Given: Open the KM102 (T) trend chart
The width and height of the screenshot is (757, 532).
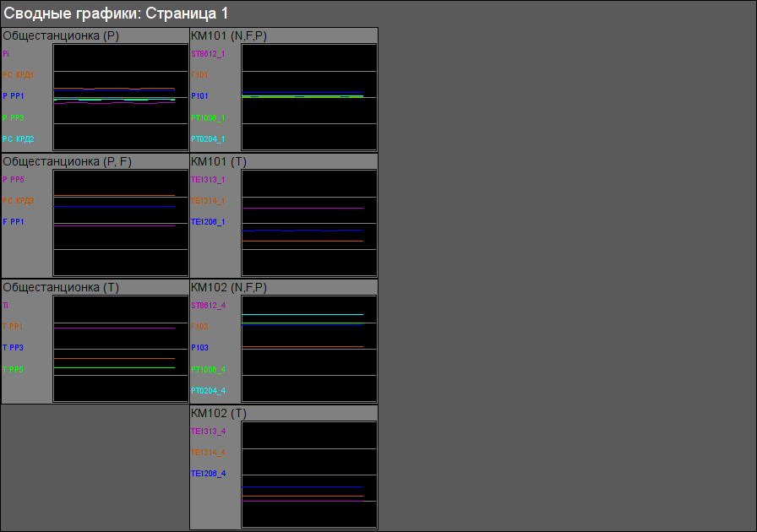Looking at the screenshot, I should pyautogui.click(x=308, y=474).
